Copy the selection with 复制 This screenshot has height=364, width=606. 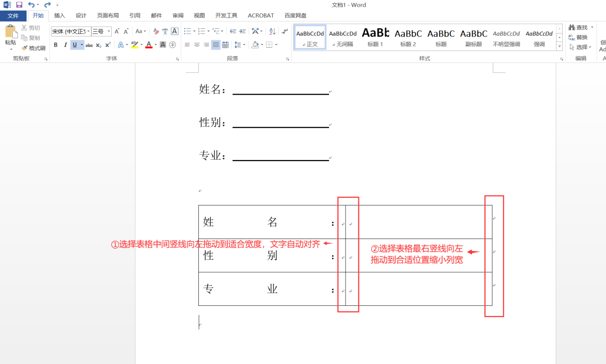coord(31,38)
